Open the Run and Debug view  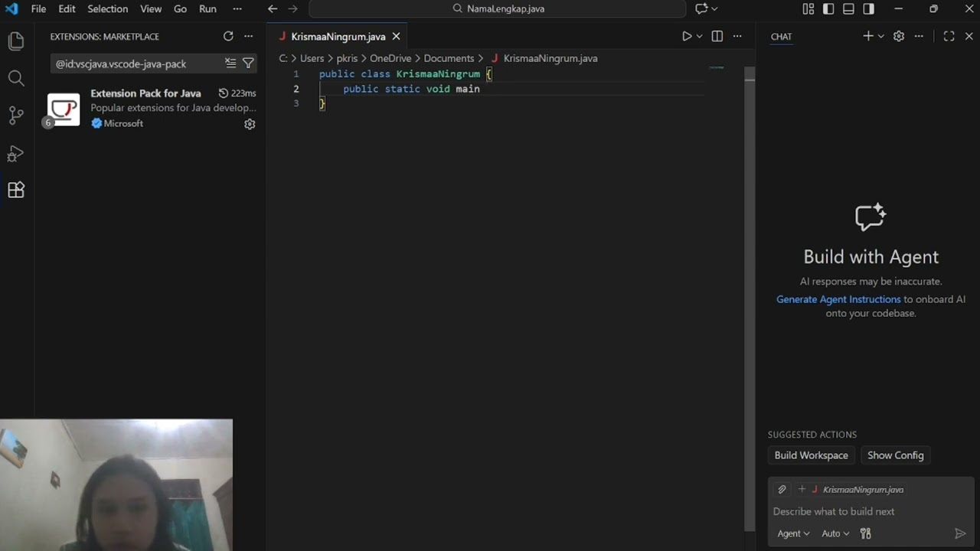click(x=16, y=153)
